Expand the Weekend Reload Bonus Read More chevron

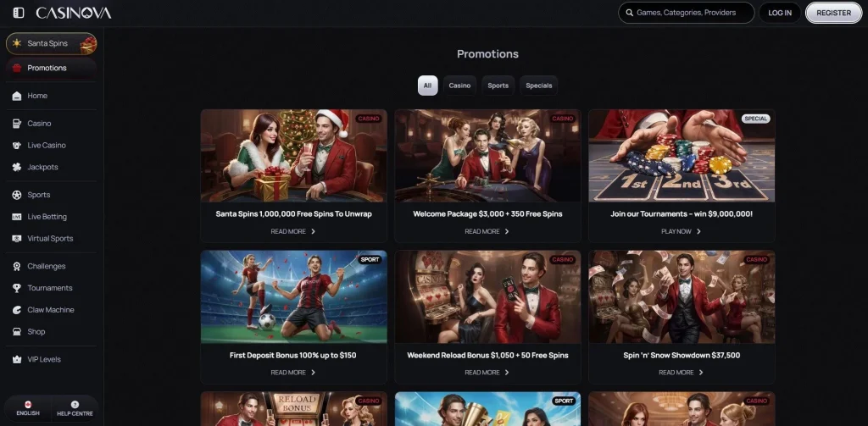tap(507, 373)
